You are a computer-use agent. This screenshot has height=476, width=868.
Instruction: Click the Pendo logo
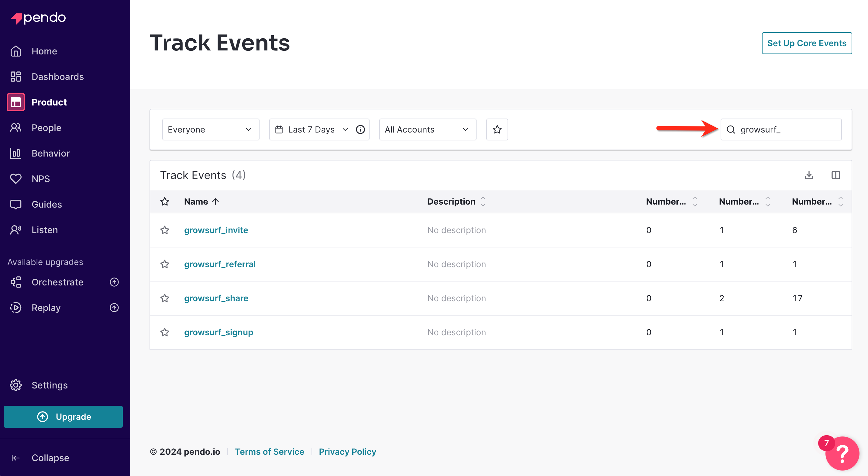38,18
